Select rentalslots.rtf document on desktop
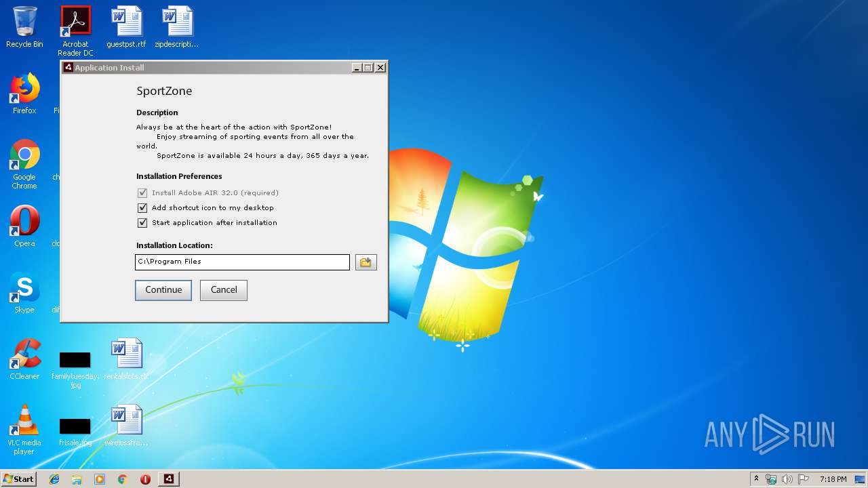This screenshot has height=488, width=868. click(x=126, y=359)
